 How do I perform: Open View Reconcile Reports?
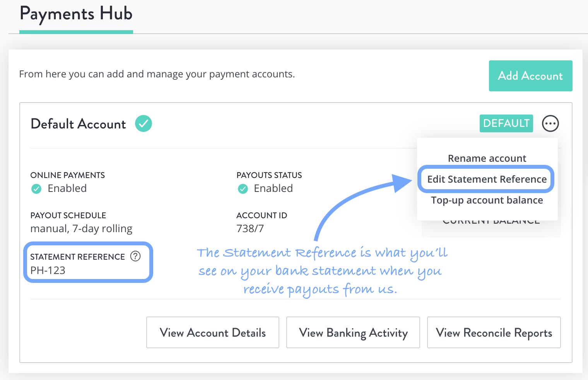(x=494, y=332)
